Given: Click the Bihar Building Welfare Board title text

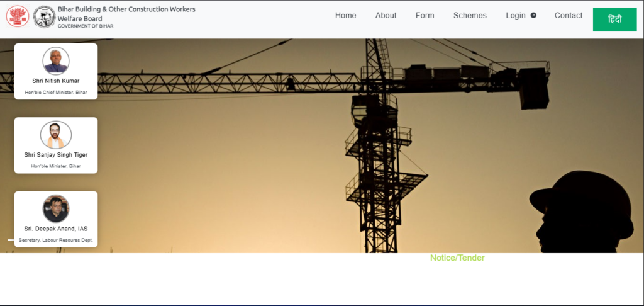Looking at the screenshot, I should [x=126, y=14].
